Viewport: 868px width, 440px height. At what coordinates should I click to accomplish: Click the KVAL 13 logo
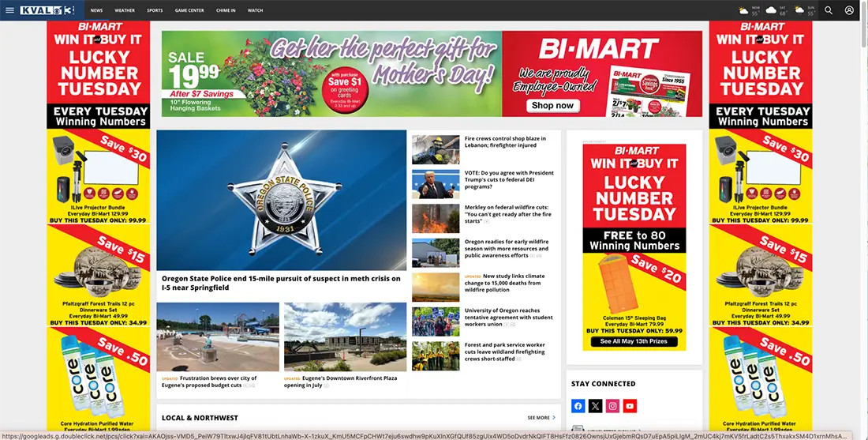[x=47, y=10]
